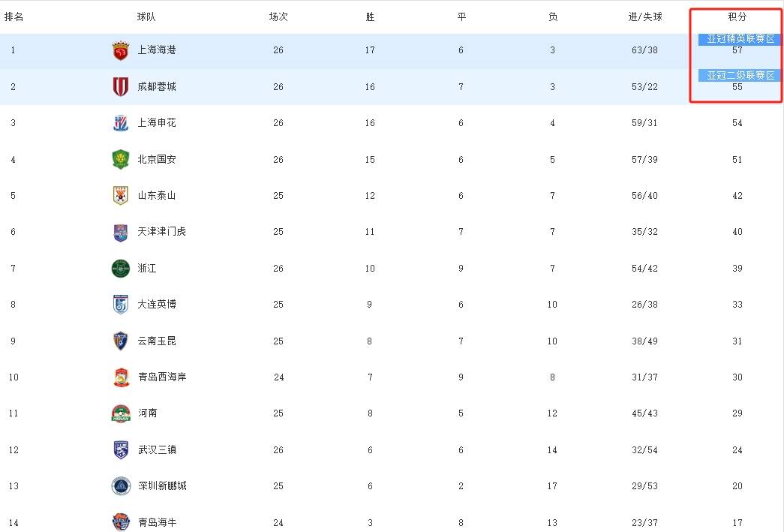The width and height of the screenshot is (784, 532).
Task: Click the Chengdu Rongcheng club crest
Action: point(120,86)
